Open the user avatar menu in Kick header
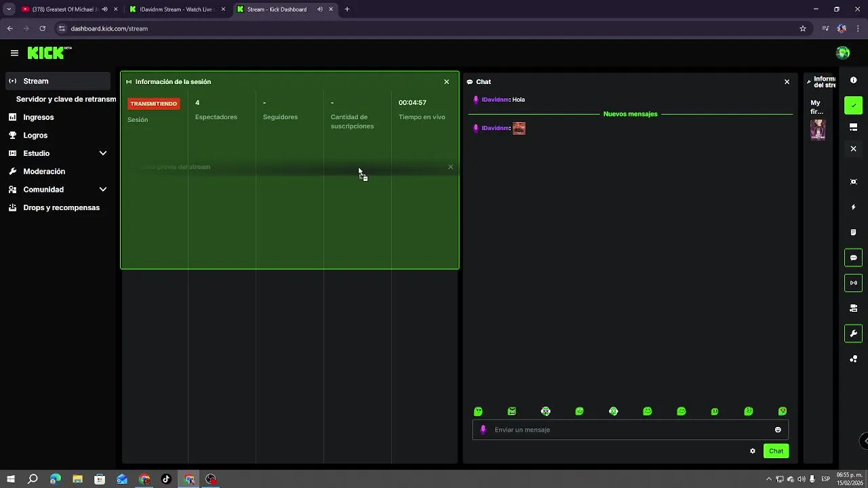 coord(843,53)
